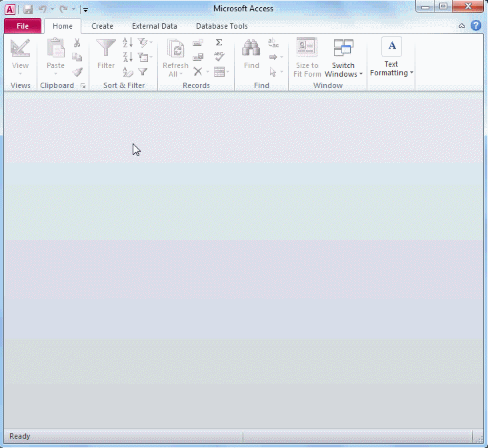Viewport: 488px width, 448px height.
Task: Open Microsoft Access Help
Action: [476, 25]
